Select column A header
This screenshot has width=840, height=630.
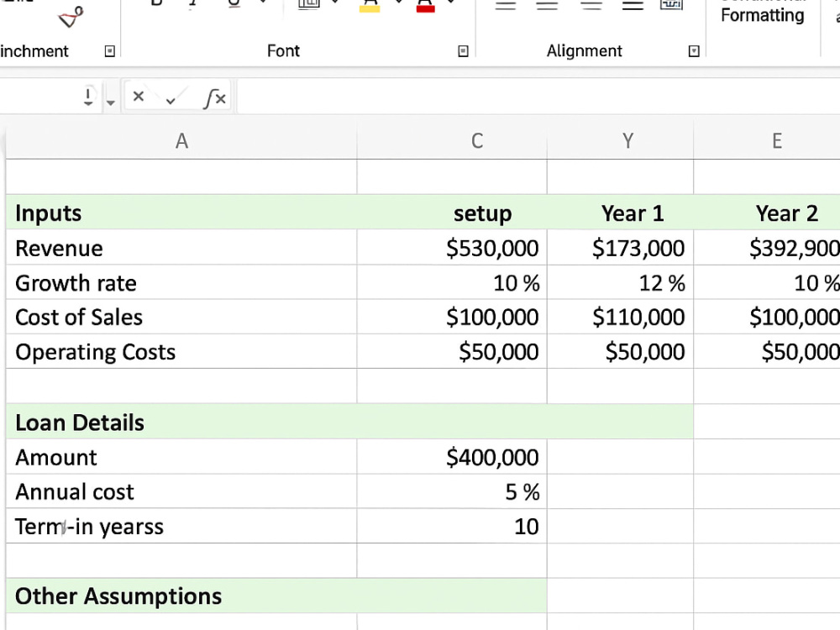tap(181, 141)
